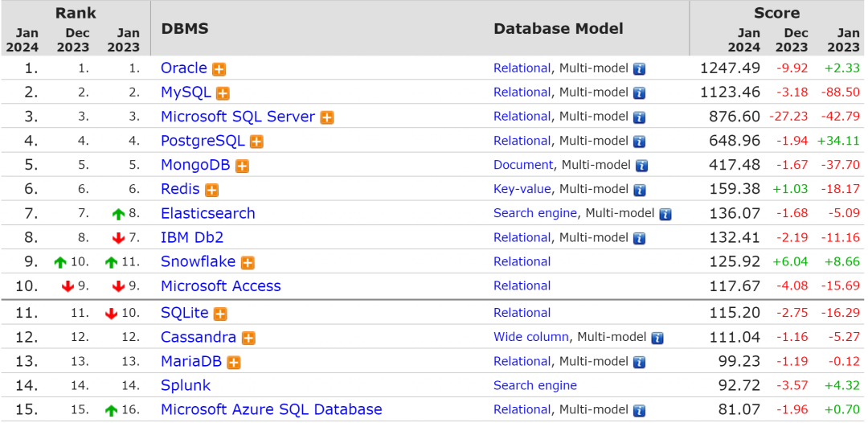This screenshot has width=868, height=423.
Task: Open the Microsoft Access link
Action: [x=221, y=285]
